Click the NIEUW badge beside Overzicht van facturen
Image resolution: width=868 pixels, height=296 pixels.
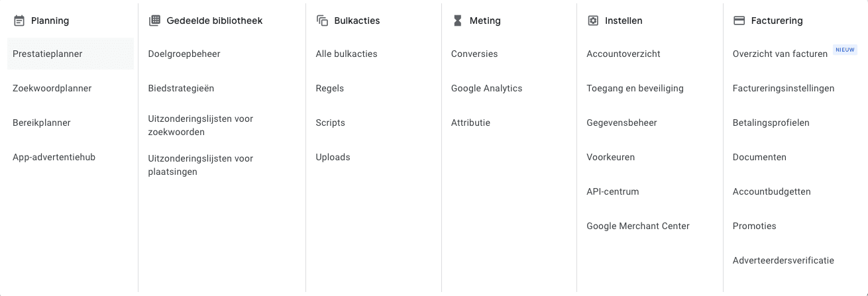click(x=845, y=50)
